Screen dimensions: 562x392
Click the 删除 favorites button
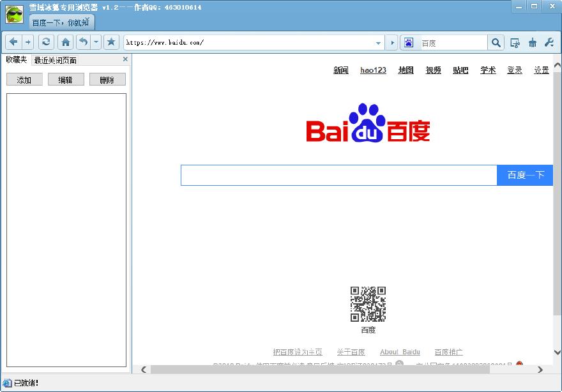pos(107,80)
